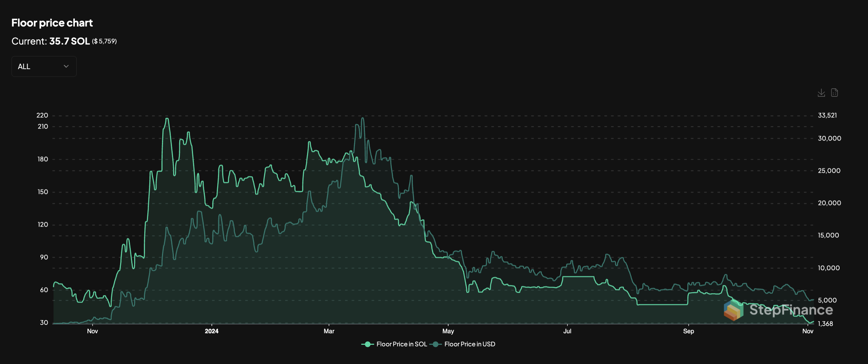Image resolution: width=868 pixels, height=364 pixels.
Task: Toggle the Floor Price in SOL series
Action: click(x=401, y=344)
